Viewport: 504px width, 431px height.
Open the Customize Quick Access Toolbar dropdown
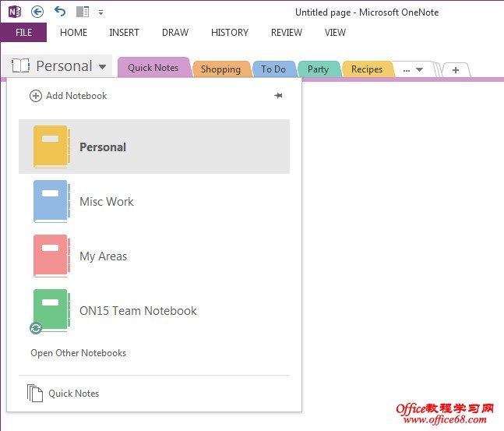pyautogui.click(x=101, y=12)
